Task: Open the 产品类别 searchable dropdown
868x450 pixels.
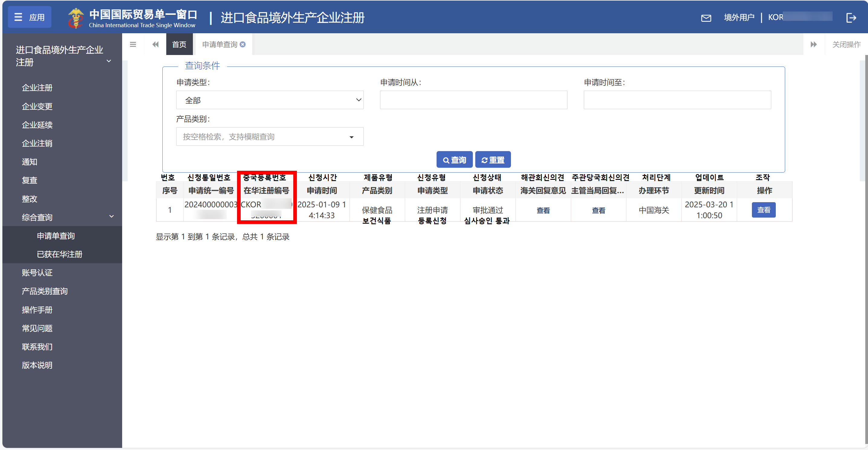Action: [x=270, y=136]
